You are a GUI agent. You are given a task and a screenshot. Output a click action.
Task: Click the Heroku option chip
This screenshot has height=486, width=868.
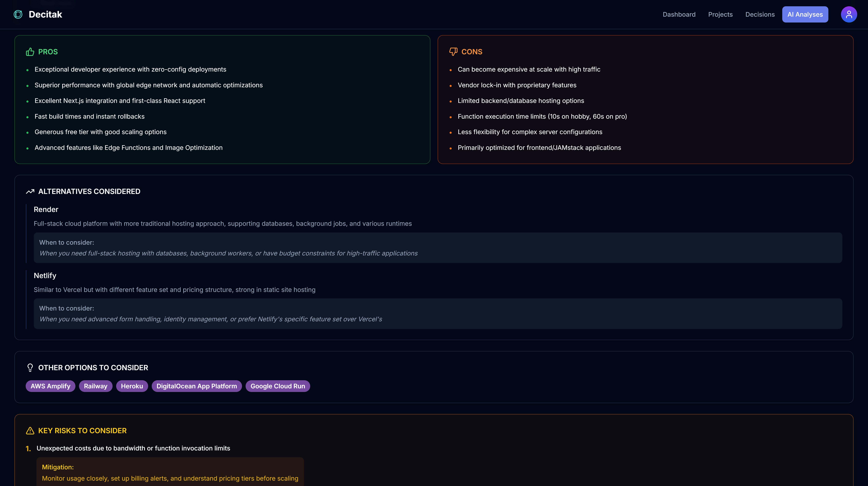[132, 386]
